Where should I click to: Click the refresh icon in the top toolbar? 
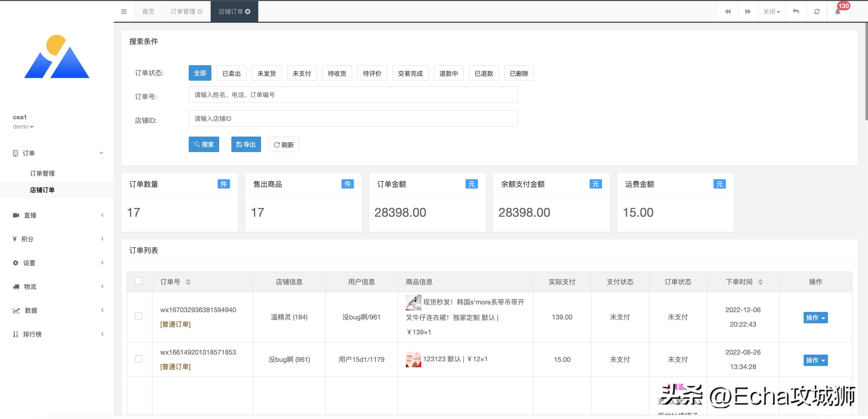pos(817,11)
